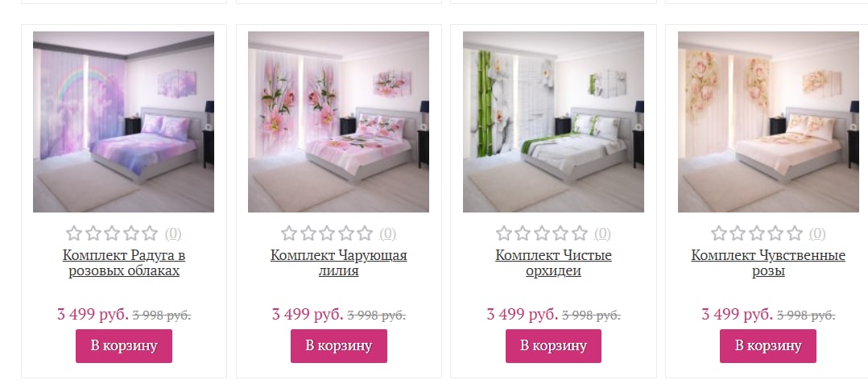This screenshot has width=868, height=392.
Task: Give Радуга в розовых облаках five stars
Action: (x=150, y=233)
